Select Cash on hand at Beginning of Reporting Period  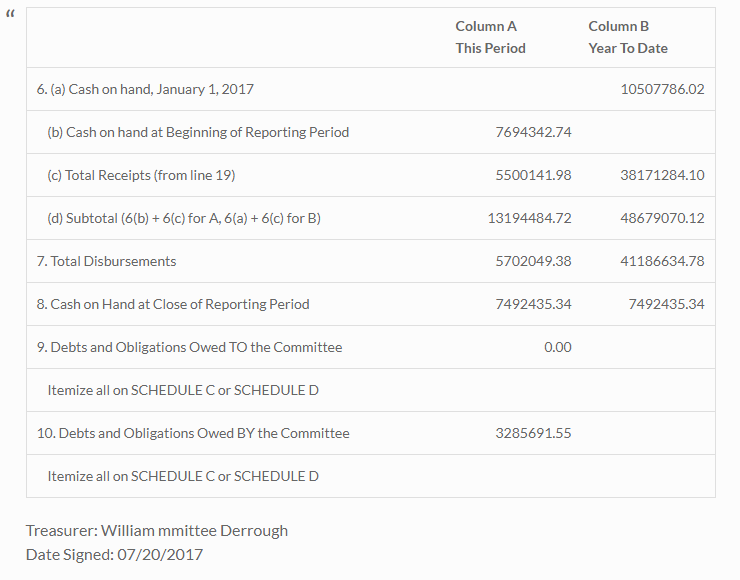coord(198,132)
